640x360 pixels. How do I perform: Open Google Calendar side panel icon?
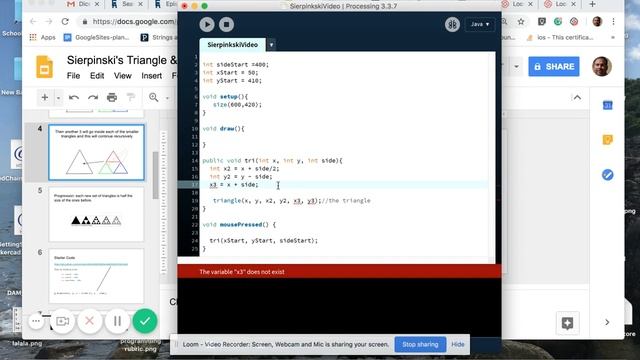607,105
